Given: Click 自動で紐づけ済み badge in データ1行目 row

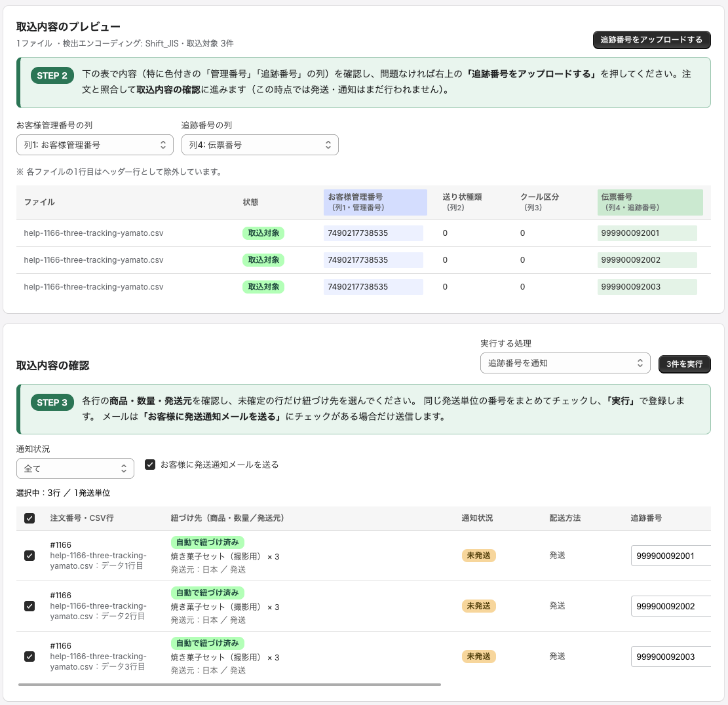Looking at the screenshot, I should (x=208, y=542).
